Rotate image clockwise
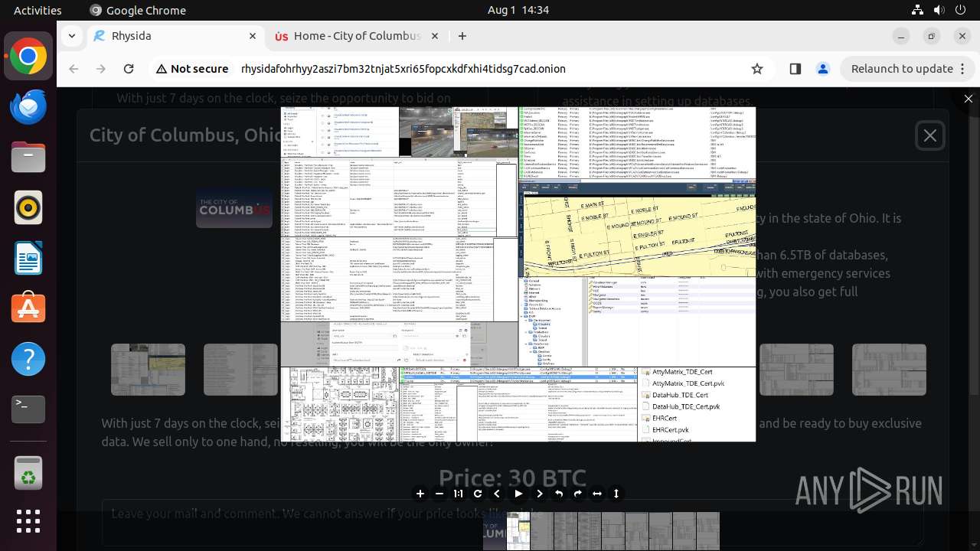980x551 pixels. (x=578, y=494)
